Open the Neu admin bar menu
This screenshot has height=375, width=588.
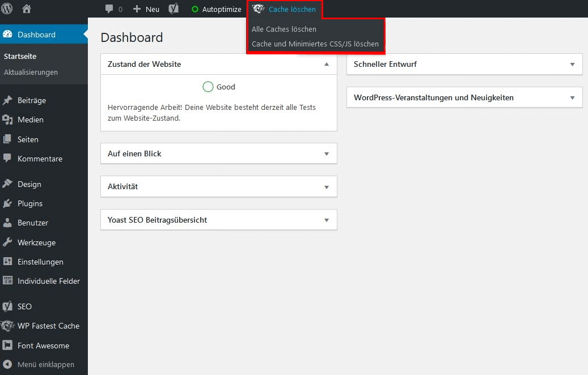[146, 9]
